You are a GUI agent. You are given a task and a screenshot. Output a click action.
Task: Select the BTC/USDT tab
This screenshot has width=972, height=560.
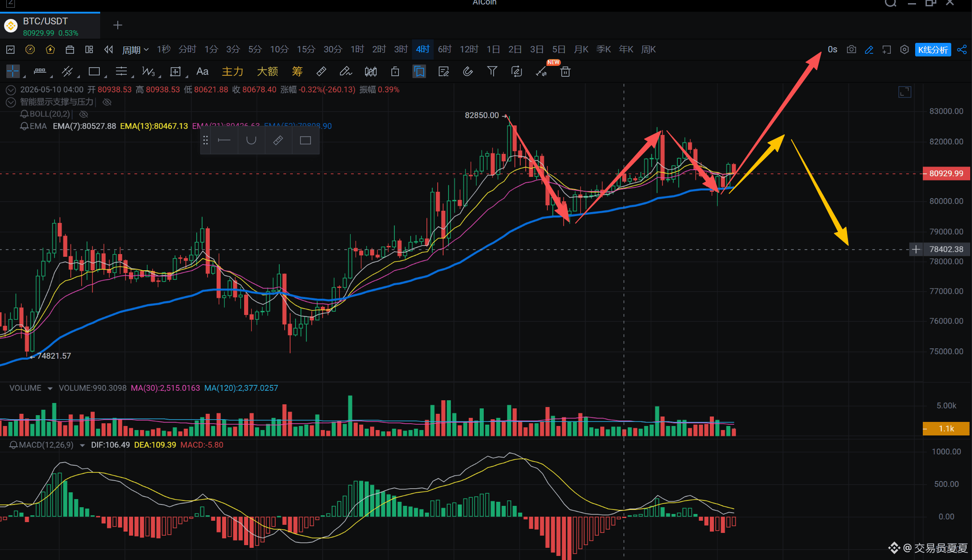click(50, 26)
